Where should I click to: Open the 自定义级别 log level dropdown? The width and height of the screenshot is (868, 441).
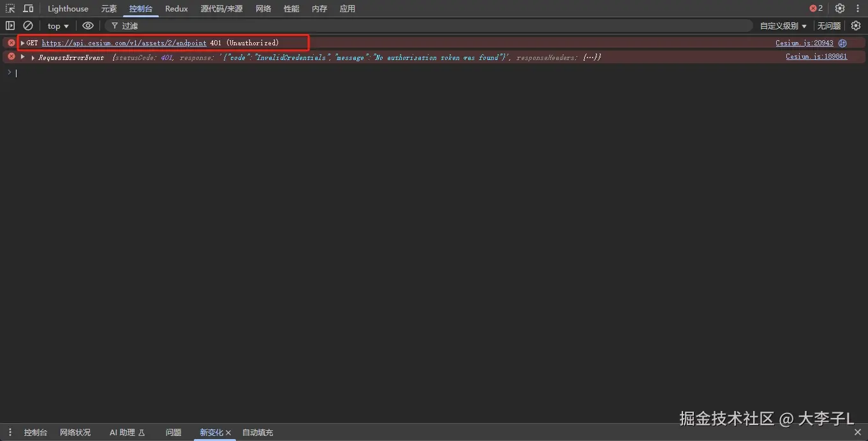(x=783, y=26)
